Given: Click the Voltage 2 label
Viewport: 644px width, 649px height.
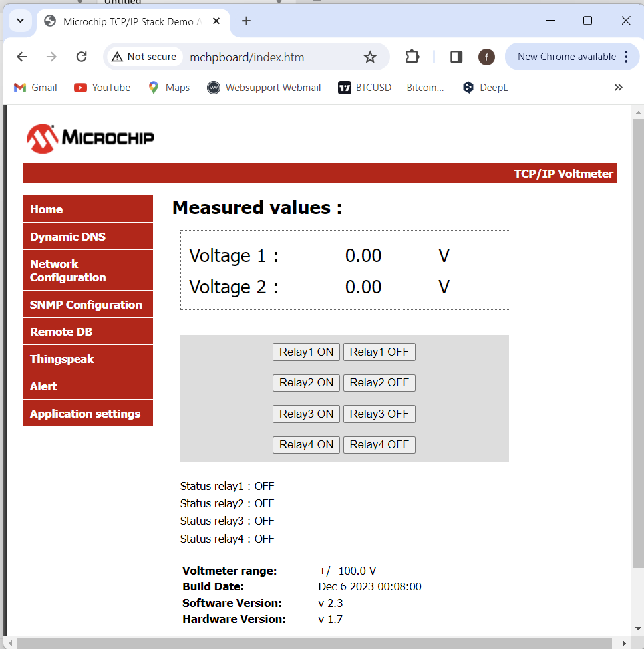Looking at the screenshot, I should (234, 287).
